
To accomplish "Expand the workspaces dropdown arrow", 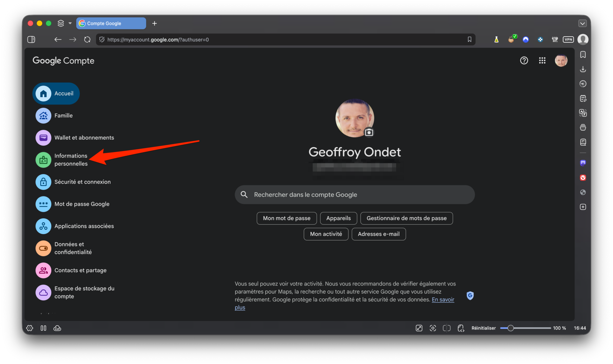I will 70,23.
